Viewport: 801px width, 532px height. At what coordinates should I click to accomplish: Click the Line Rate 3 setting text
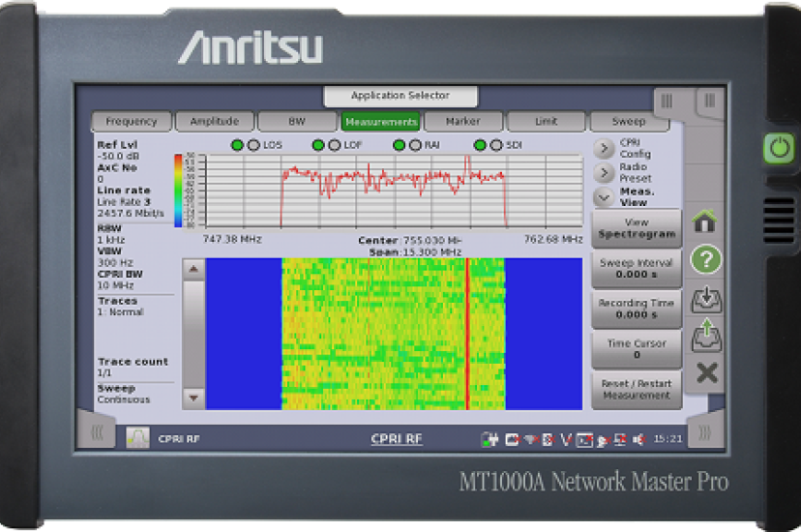tap(124, 201)
